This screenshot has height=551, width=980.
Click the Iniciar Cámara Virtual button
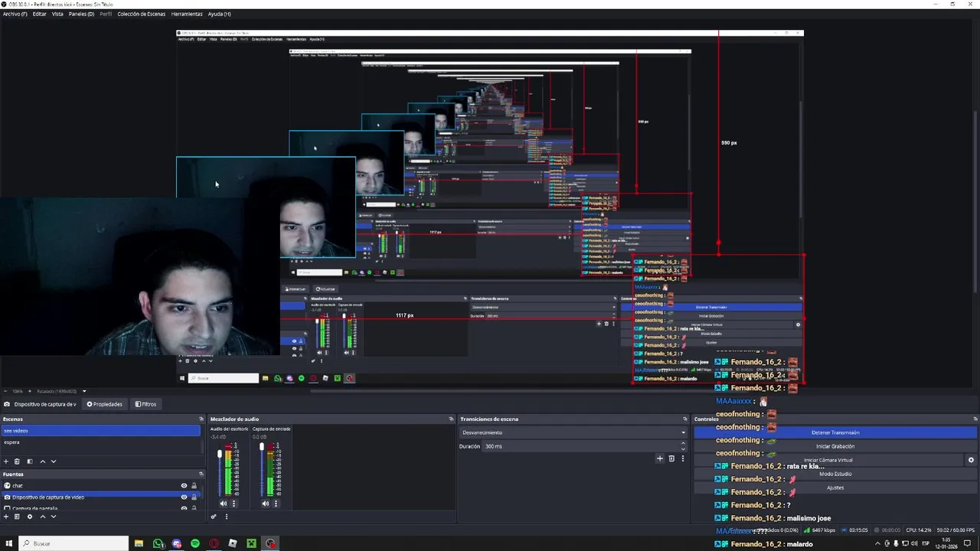[x=828, y=460]
